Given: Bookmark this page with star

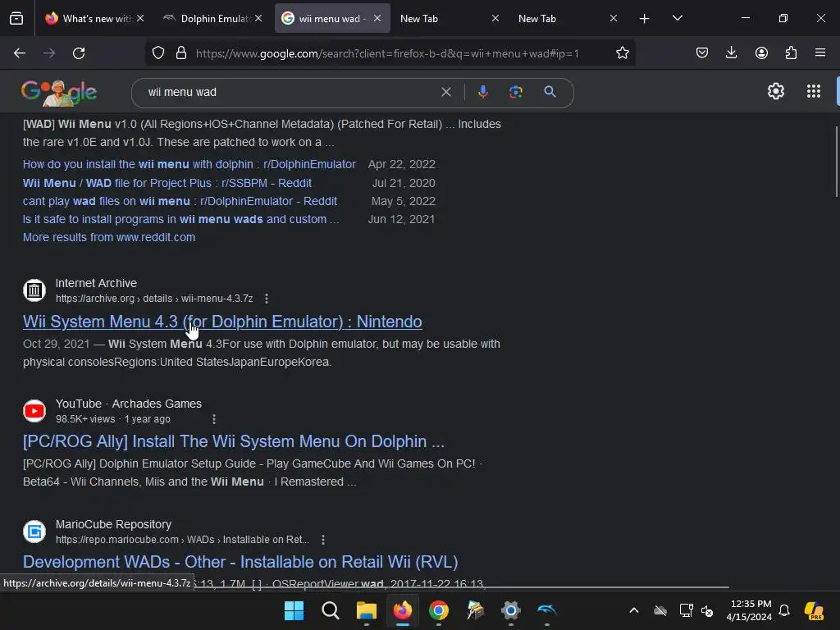Looking at the screenshot, I should pos(622,53).
